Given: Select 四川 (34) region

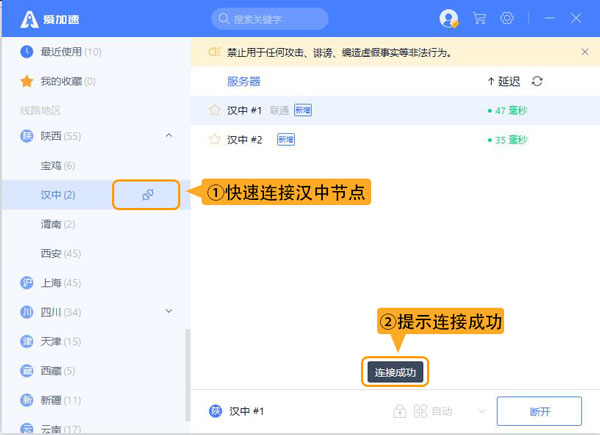Looking at the screenshot, I should click(51, 312).
